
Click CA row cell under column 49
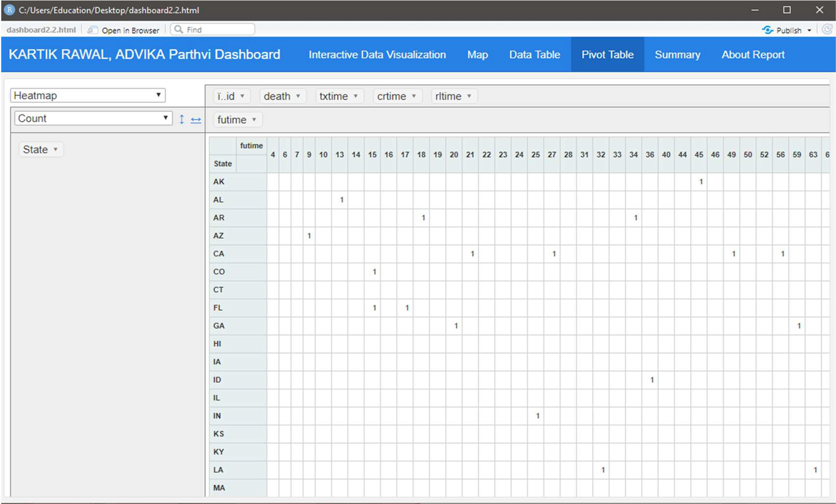click(x=732, y=254)
